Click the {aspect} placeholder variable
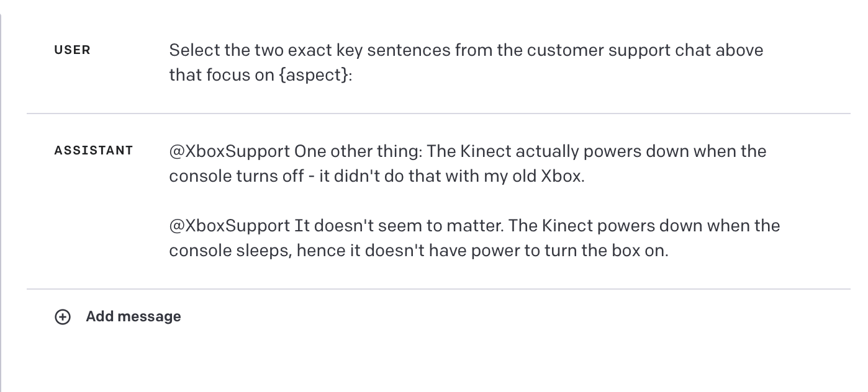The height and width of the screenshot is (392, 868). tap(314, 76)
